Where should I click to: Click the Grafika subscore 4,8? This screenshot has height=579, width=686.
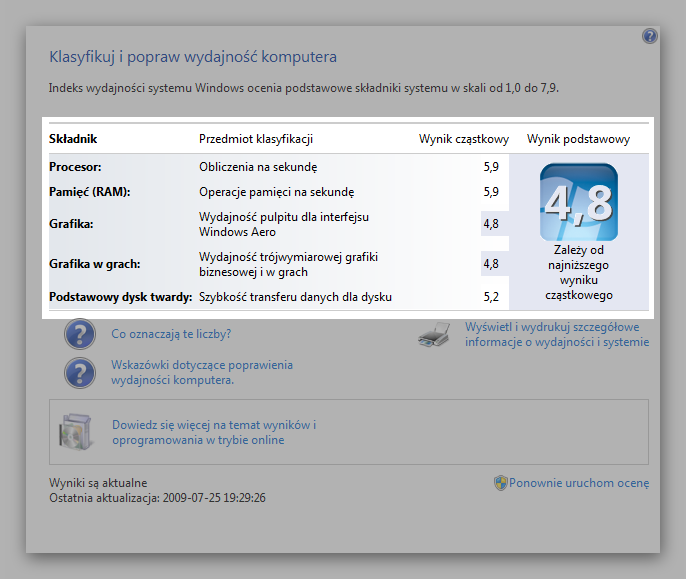491,224
